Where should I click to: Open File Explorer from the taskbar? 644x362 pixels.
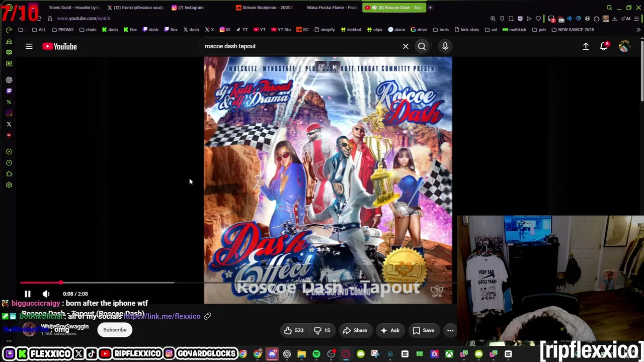[x=301, y=354]
